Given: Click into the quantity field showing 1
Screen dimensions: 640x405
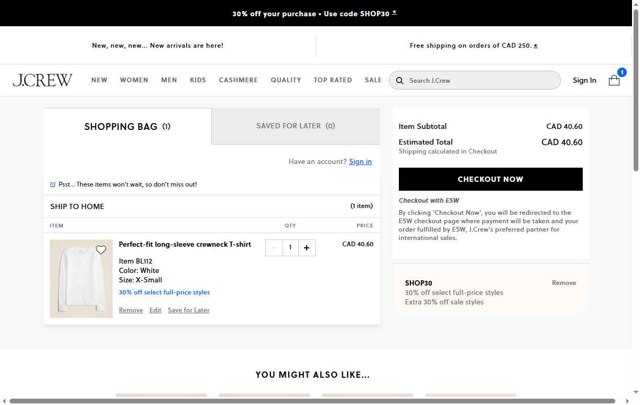Looking at the screenshot, I should click(290, 247).
